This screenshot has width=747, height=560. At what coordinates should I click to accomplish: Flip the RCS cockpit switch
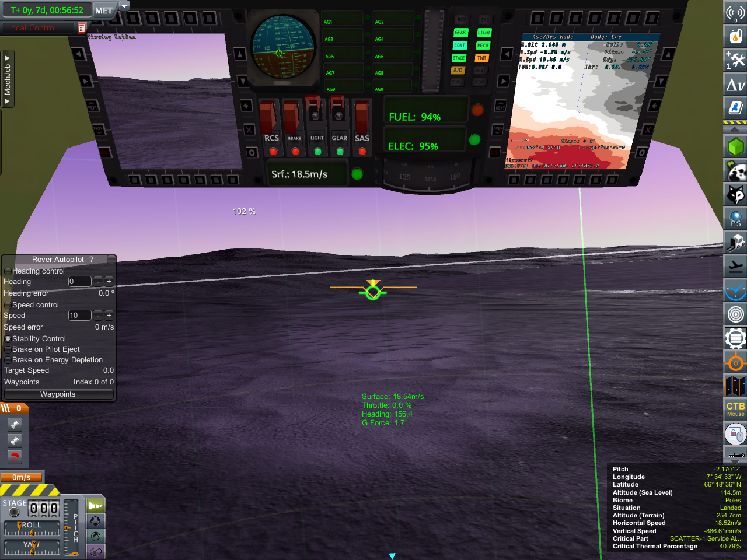tap(268, 117)
